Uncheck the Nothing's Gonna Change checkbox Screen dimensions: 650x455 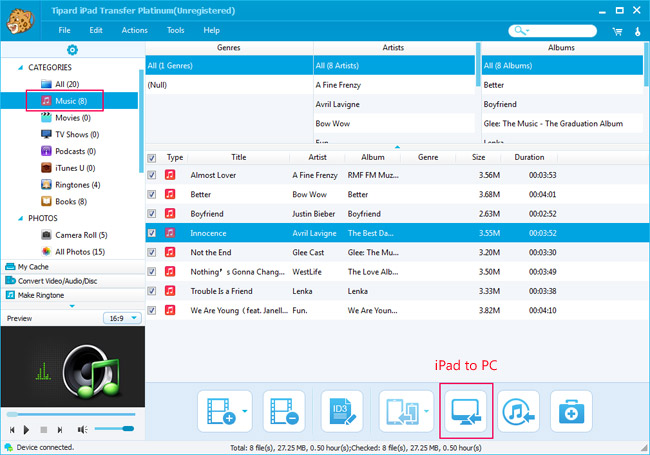152,272
